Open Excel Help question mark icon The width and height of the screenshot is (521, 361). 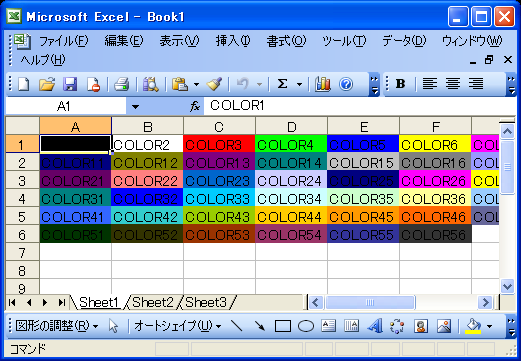(x=346, y=84)
